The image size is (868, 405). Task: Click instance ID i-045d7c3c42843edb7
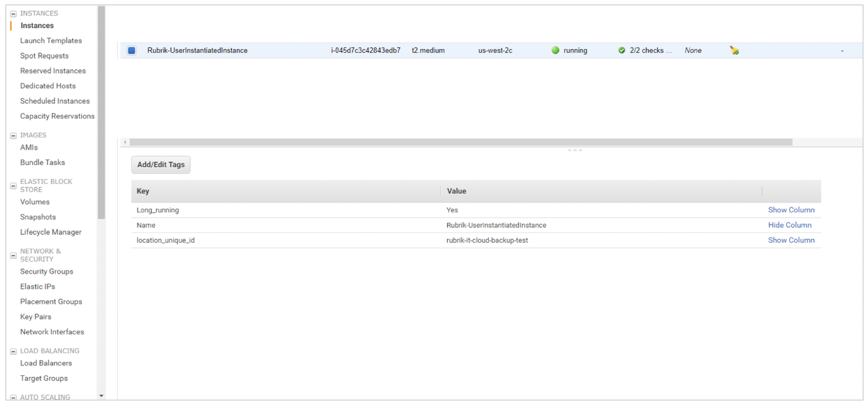[366, 51]
